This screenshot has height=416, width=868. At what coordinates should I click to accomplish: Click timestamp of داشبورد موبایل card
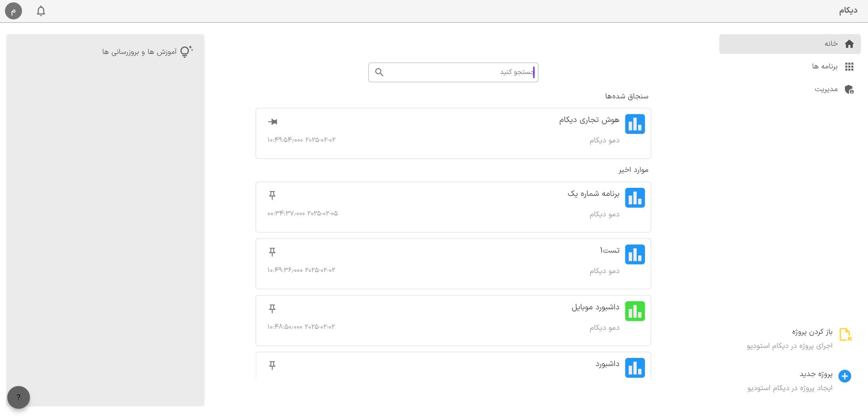301,327
